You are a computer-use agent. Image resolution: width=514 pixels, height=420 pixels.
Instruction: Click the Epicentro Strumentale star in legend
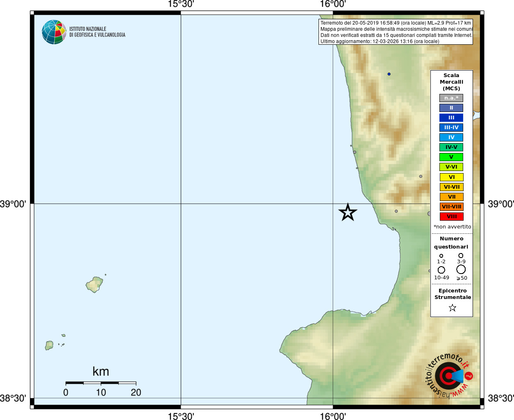coord(453,308)
